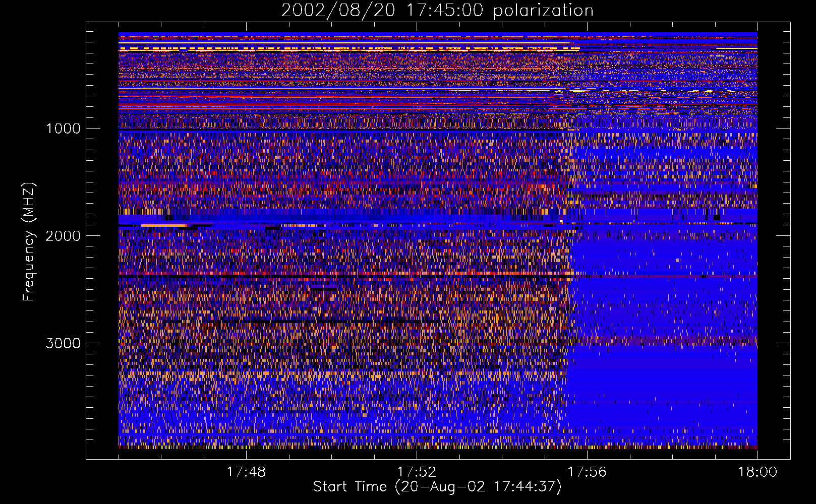Click the "Start Time (20-Aug-02 17:44:37)" label
Image resolution: width=816 pixels, height=504 pixels.
pos(437,487)
